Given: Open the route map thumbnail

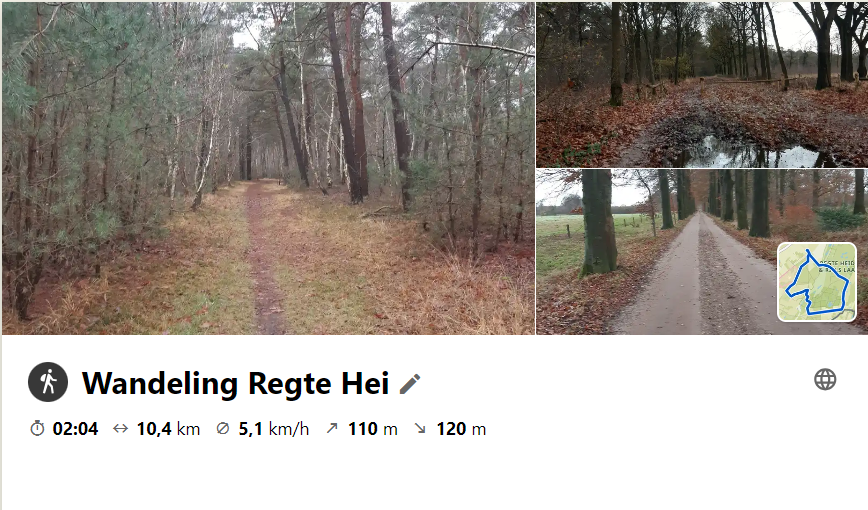Looking at the screenshot, I should [x=817, y=282].
